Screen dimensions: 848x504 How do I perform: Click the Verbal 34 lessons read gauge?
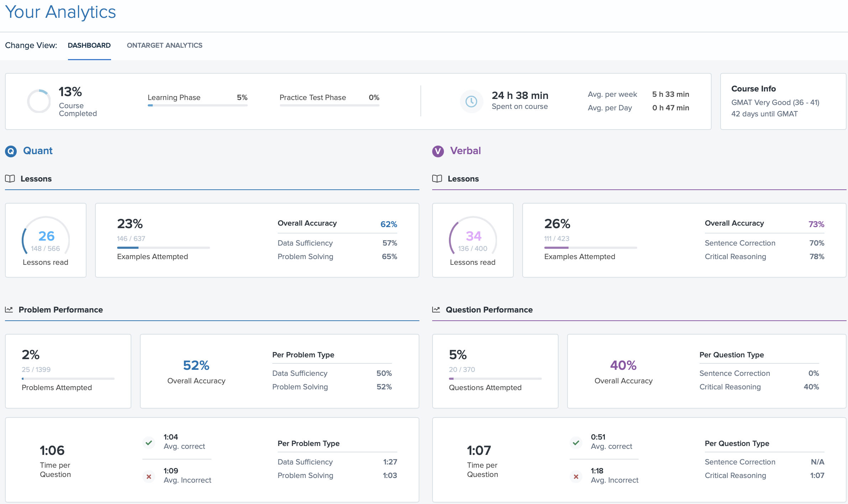[473, 237]
